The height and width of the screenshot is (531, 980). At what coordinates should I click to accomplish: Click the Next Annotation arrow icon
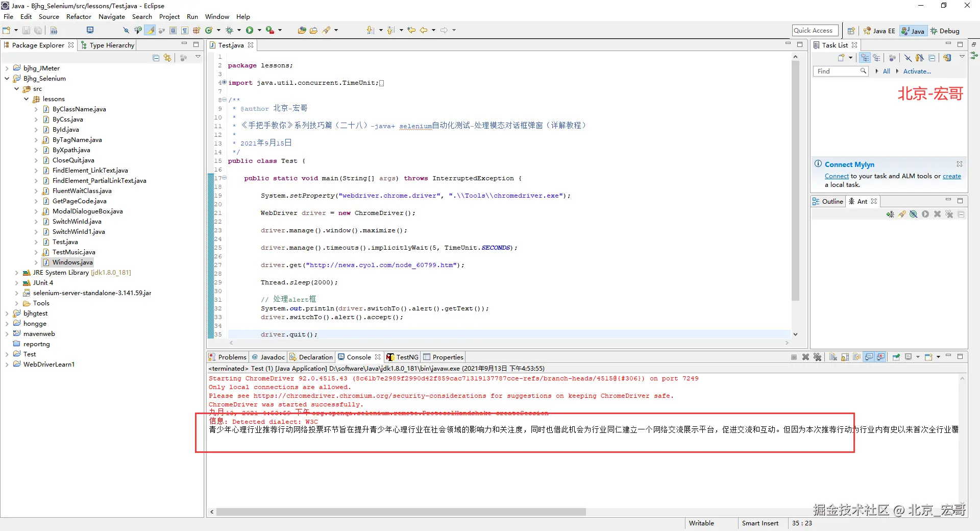[x=371, y=31]
